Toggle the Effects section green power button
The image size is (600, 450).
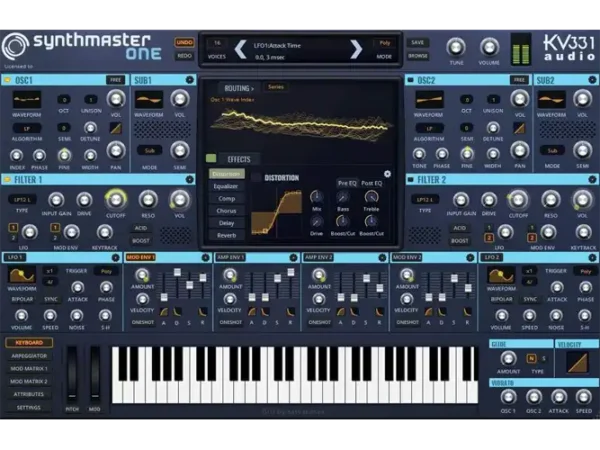pyautogui.click(x=211, y=158)
